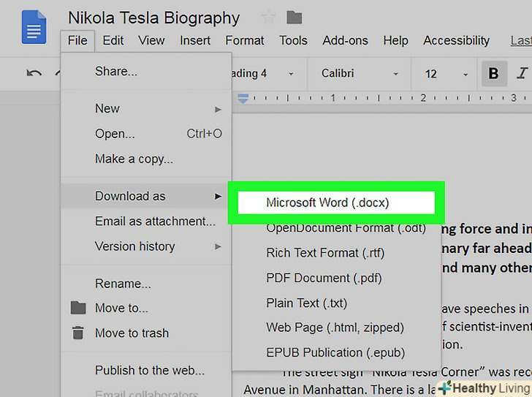Viewport: 532px width, 397px height.
Task: Click the last edit link at top right
Action: pos(521,41)
